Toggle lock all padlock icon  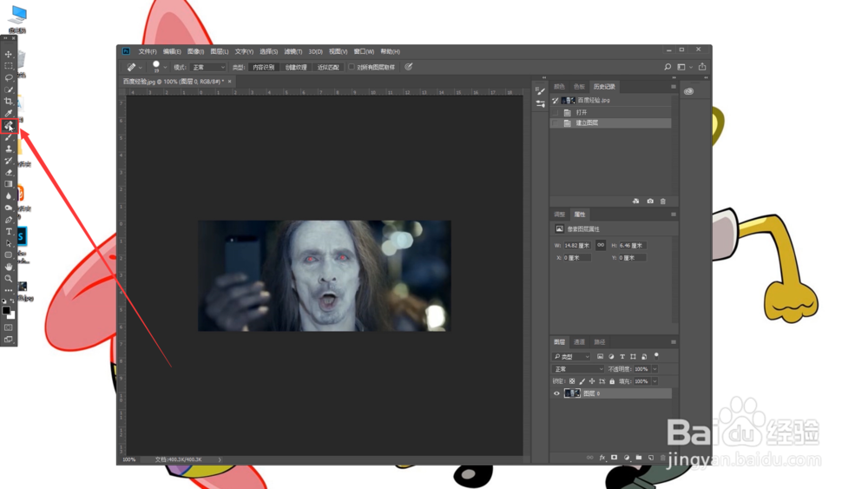click(612, 381)
